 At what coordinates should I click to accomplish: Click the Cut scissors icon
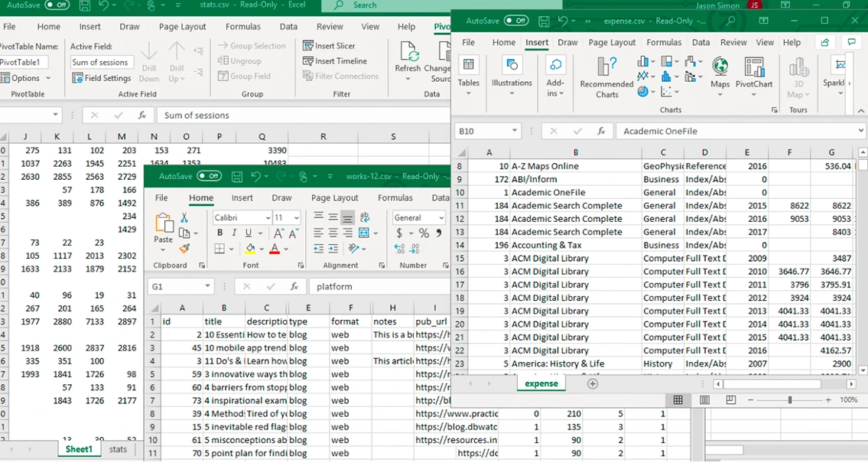pyautogui.click(x=184, y=219)
